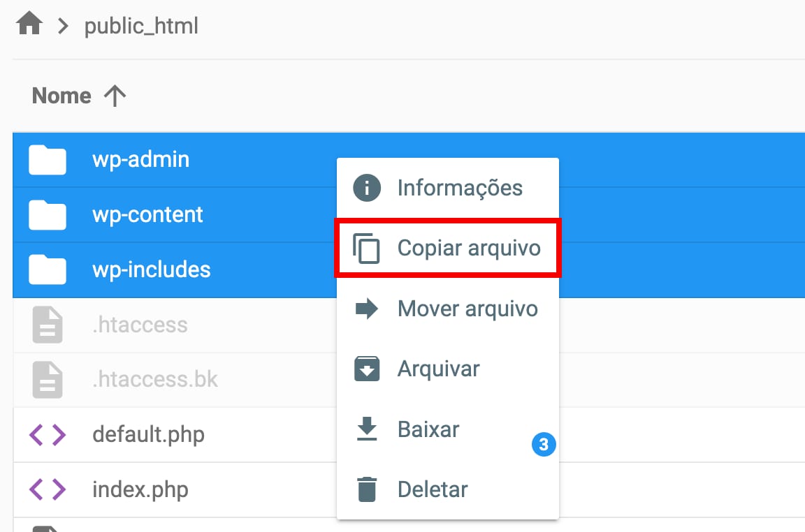Open the wp-admin folder row

140,160
